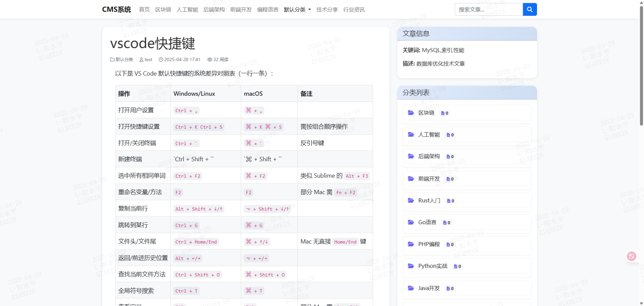644x306 pixels.
Task: Open 后端架构 in the top navigation
Action: (x=214, y=10)
